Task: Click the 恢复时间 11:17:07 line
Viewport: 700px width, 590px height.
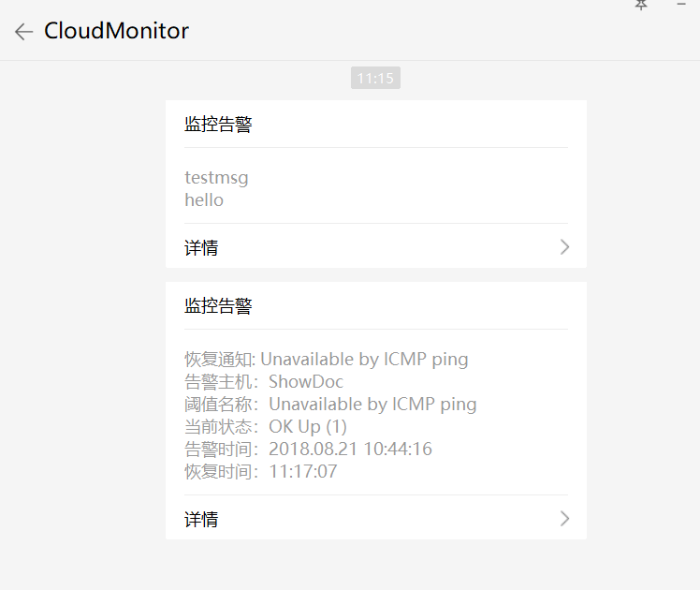Action: click(261, 471)
